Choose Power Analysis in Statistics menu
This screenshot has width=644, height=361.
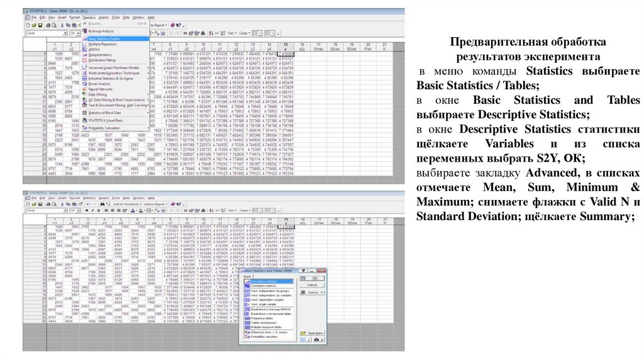(x=116, y=84)
